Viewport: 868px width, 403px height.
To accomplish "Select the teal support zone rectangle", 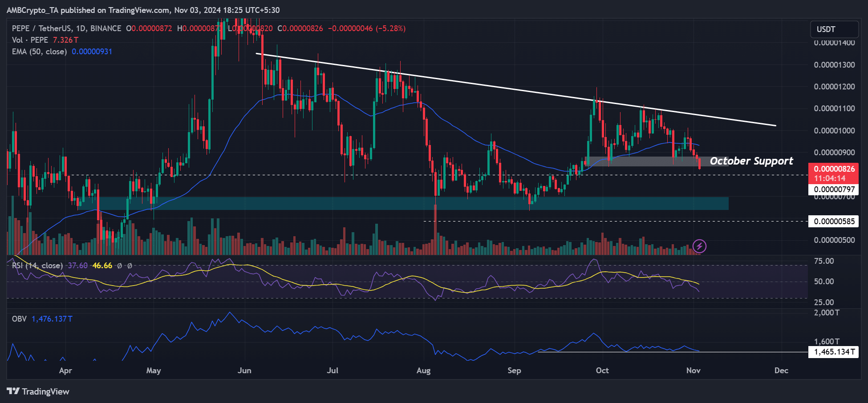I will coord(403,204).
